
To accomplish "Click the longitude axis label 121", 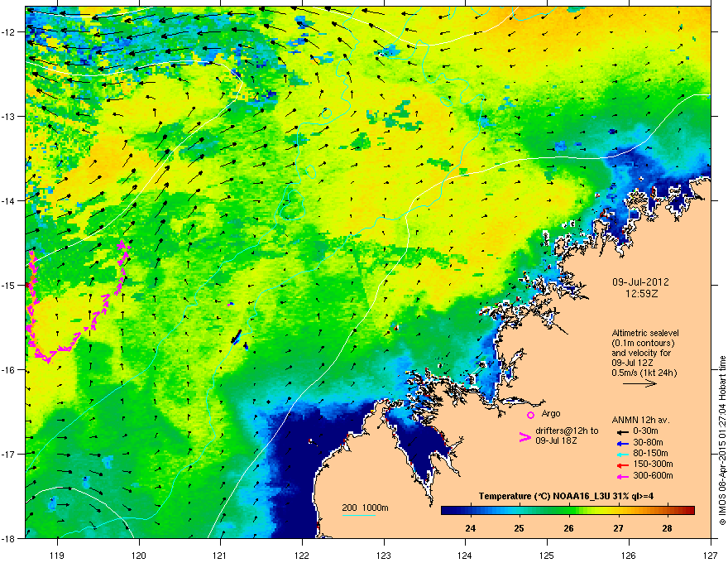I will [221, 555].
